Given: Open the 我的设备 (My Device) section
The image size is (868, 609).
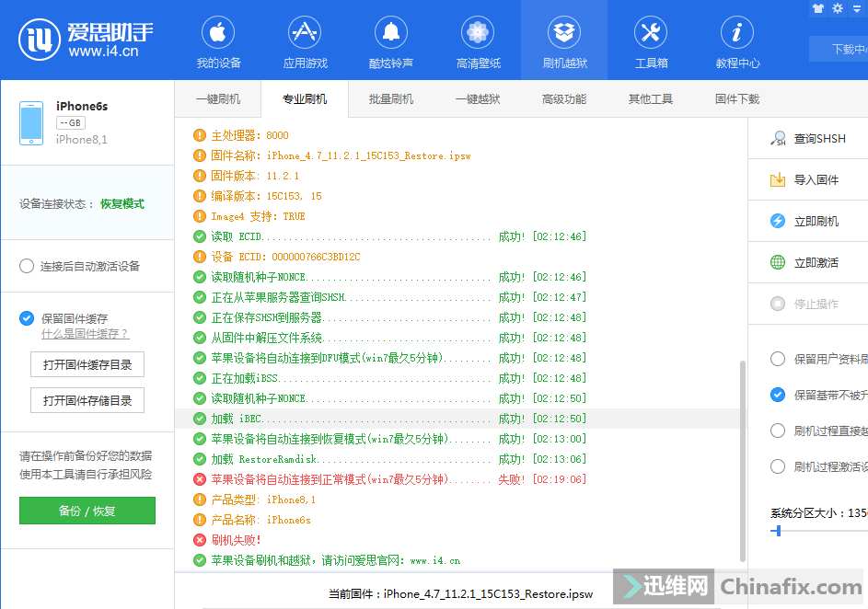Looking at the screenshot, I should pyautogui.click(x=218, y=42).
